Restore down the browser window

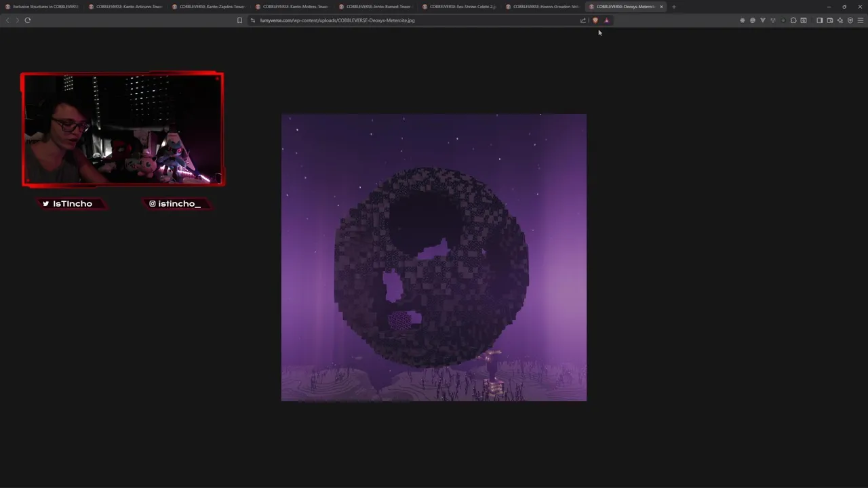click(844, 7)
